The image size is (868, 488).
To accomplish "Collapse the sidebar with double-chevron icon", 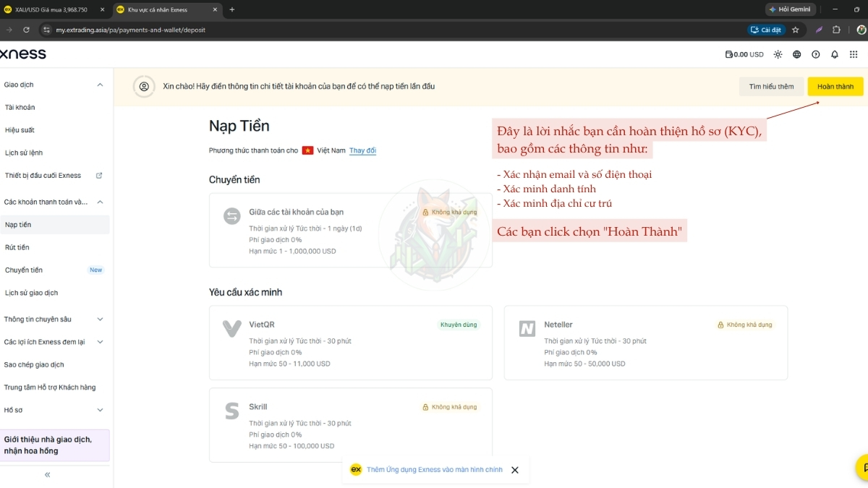I will point(48,475).
